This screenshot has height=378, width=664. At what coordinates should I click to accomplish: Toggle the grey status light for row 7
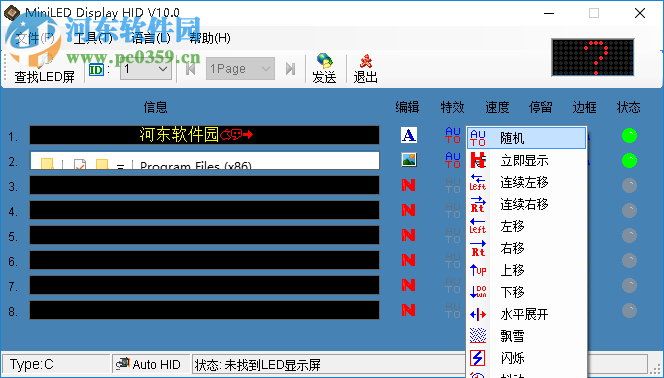click(x=629, y=285)
